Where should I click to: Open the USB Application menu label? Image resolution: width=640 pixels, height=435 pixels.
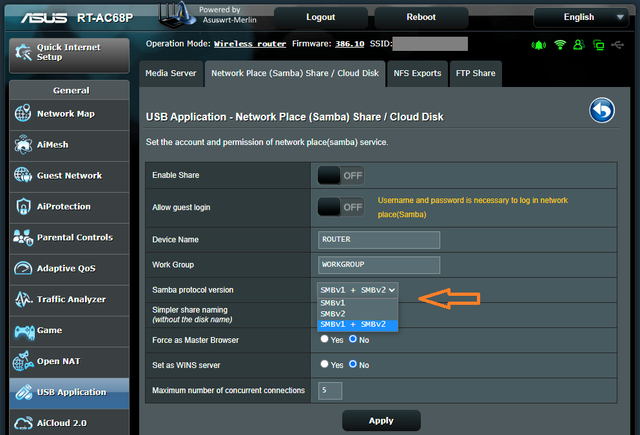(72, 392)
